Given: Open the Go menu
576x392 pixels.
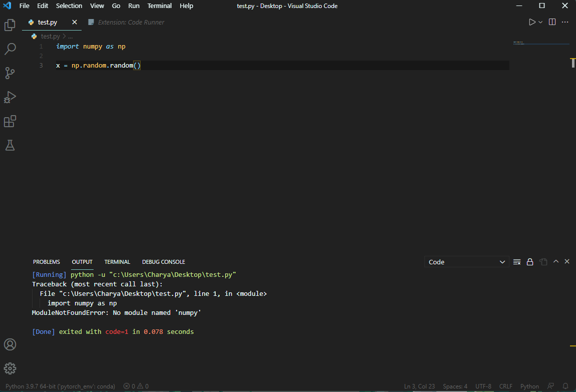Looking at the screenshot, I should click(116, 6).
